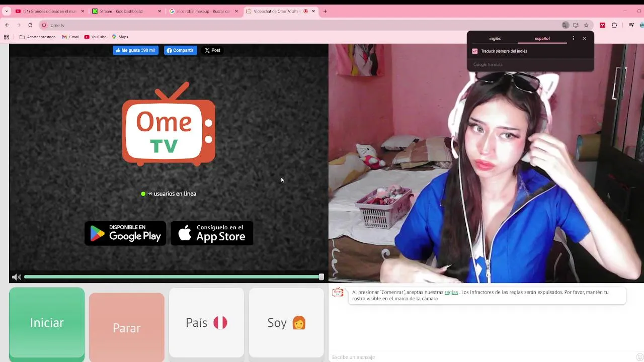Click the OmeTV television logo
The width and height of the screenshot is (644, 362).
pyautogui.click(x=169, y=124)
